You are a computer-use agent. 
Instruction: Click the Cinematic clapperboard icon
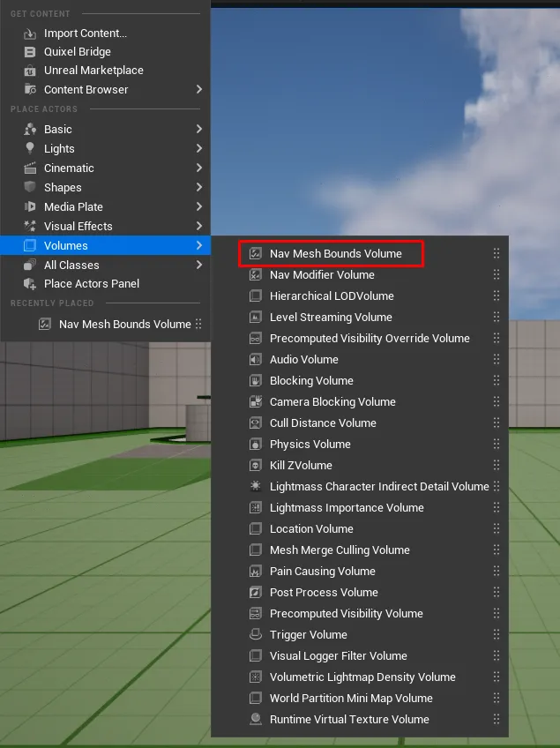[x=29, y=168]
